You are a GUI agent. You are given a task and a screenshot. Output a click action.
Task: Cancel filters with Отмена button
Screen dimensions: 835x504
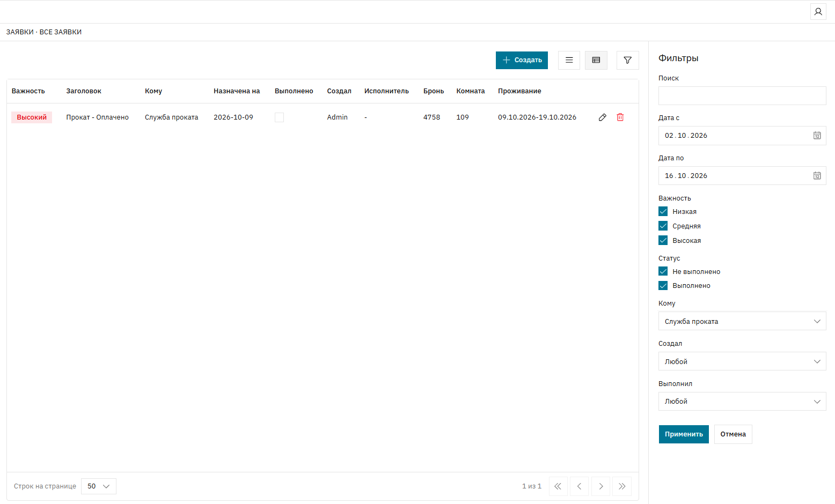[x=733, y=434]
